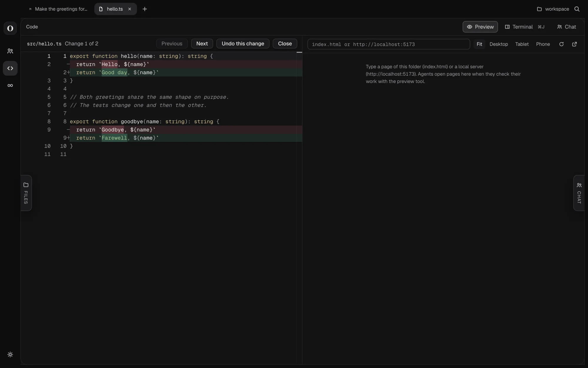Screen dimensions: 588x368
Task: Click the diff overview scrollbar marker
Action: tap(299, 52)
